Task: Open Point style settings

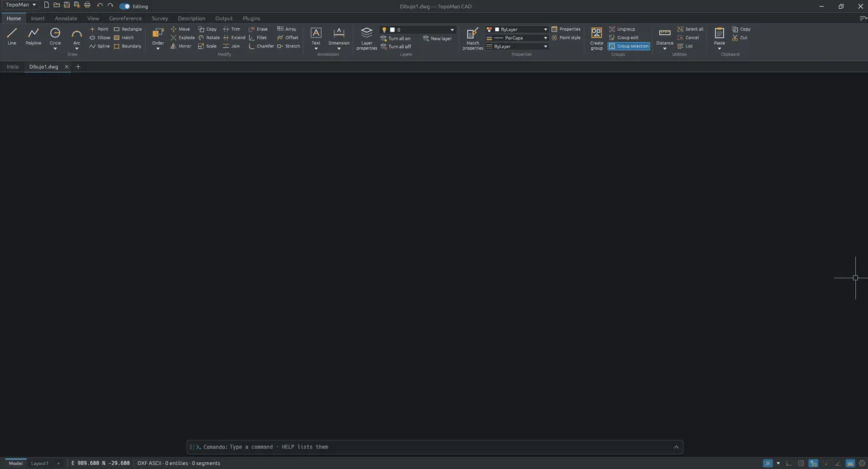Action: tap(566, 38)
